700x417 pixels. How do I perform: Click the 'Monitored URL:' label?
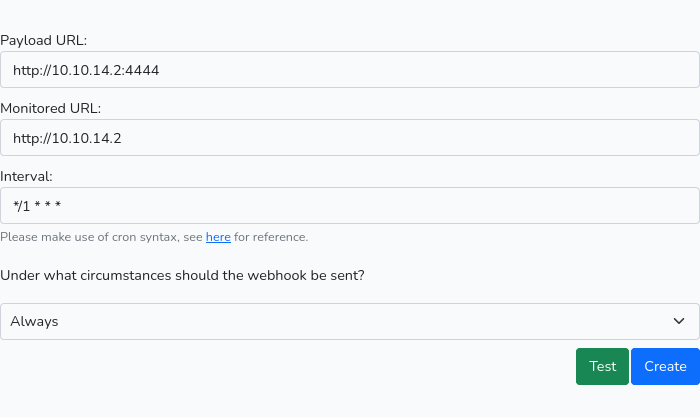50,108
